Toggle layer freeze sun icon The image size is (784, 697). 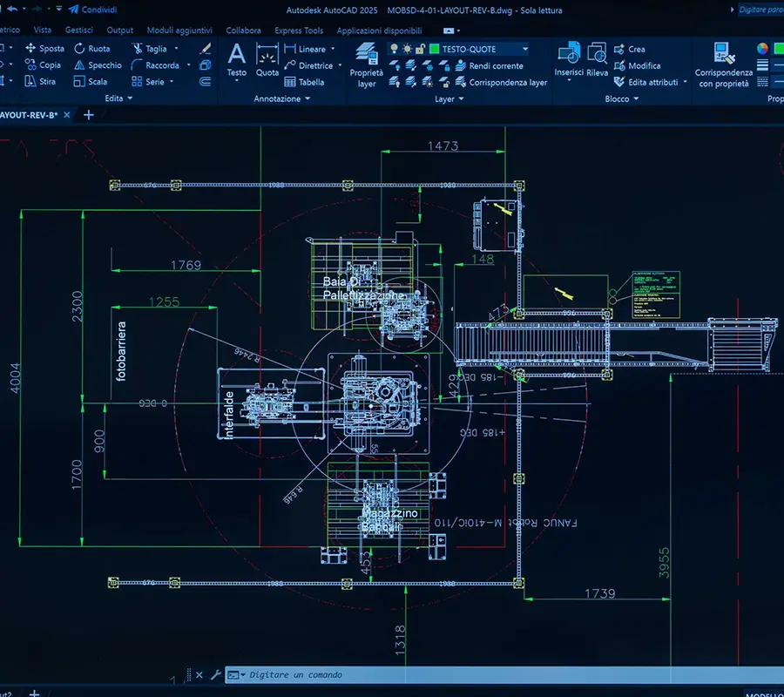[x=408, y=49]
